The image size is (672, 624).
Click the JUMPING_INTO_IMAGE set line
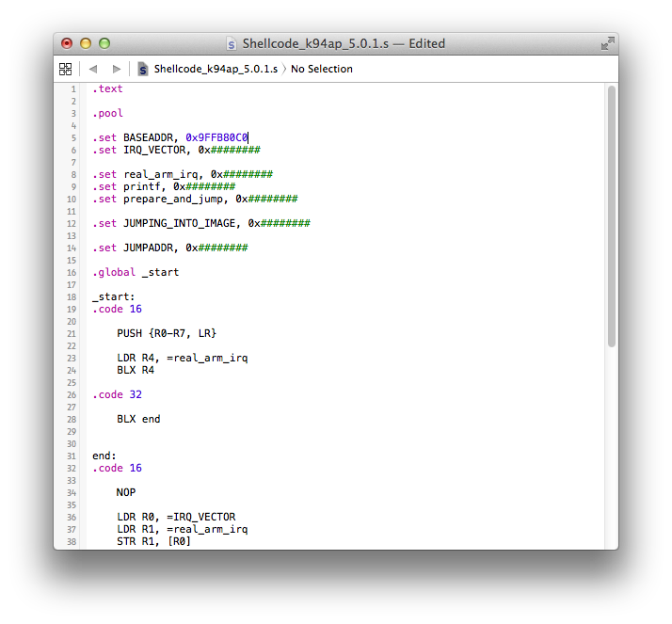(x=201, y=223)
